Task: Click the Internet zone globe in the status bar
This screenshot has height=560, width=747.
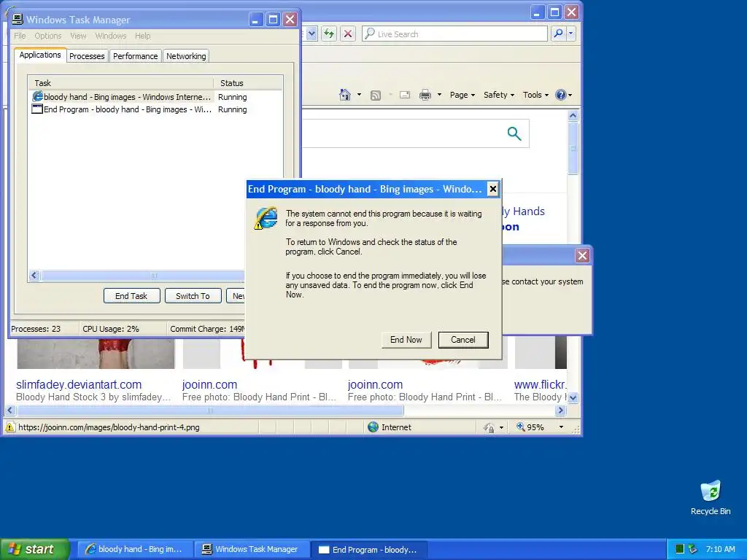Action: [x=373, y=427]
